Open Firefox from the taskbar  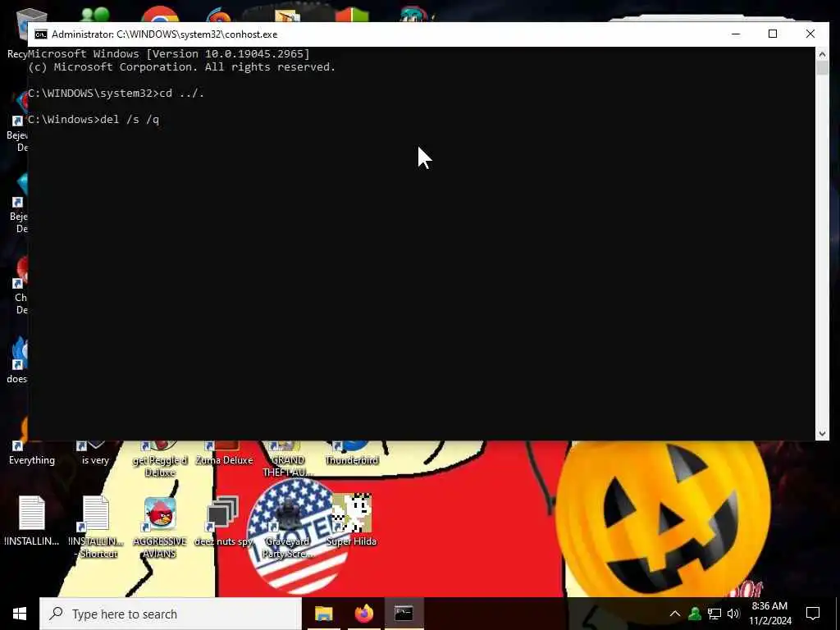pyautogui.click(x=363, y=614)
